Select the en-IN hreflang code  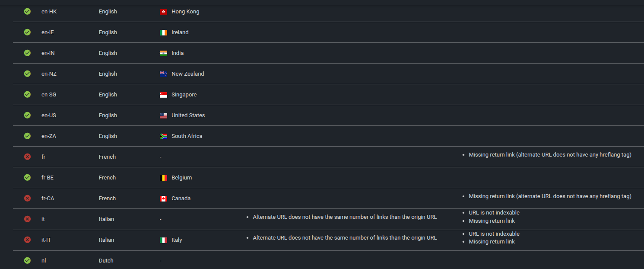pyautogui.click(x=49, y=53)
